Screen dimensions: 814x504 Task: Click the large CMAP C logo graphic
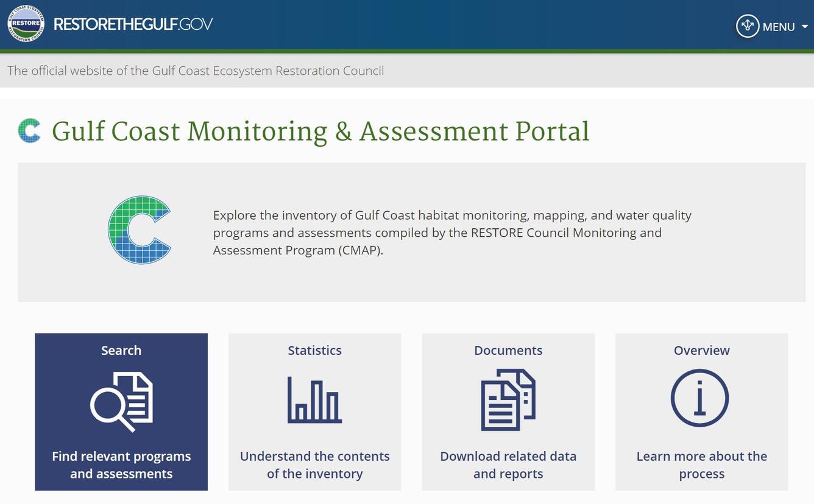(x=140, y=230)
